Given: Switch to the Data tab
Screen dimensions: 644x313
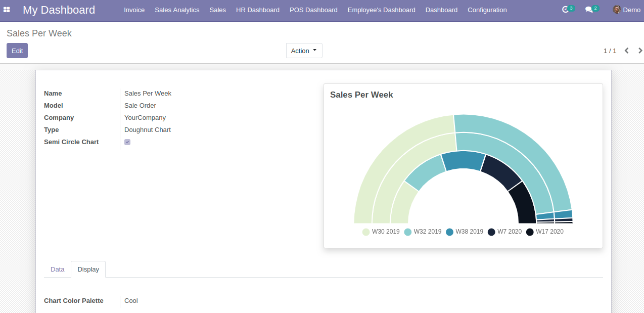Looking at the screenshot, I should tap(58, 270).
